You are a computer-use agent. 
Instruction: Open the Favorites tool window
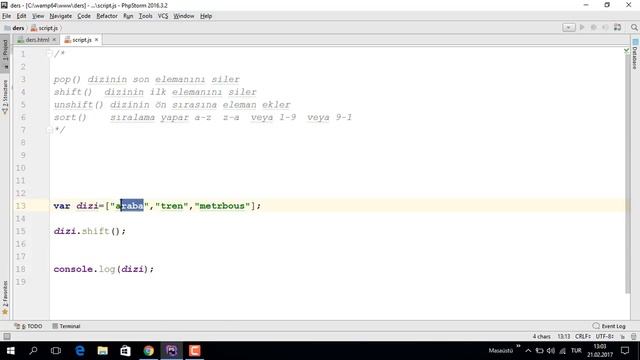5,298
